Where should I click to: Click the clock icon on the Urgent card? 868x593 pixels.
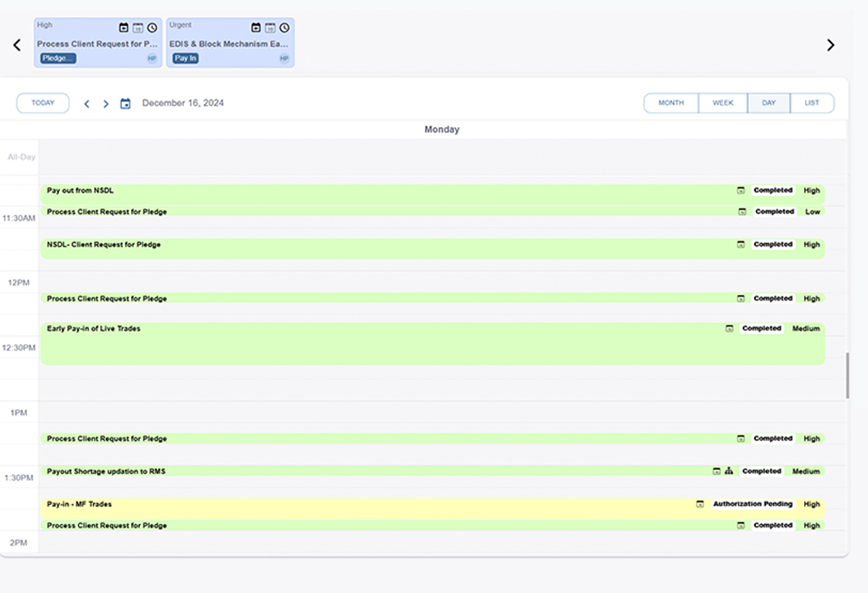pos(284,28)
